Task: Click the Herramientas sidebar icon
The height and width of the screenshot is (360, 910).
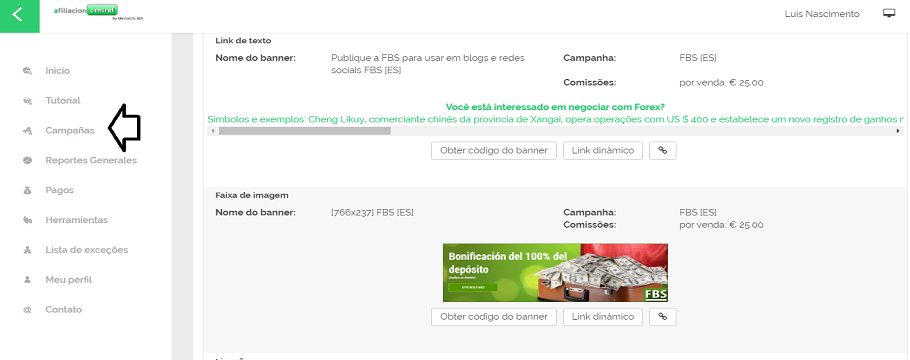Action: (27, 220)
